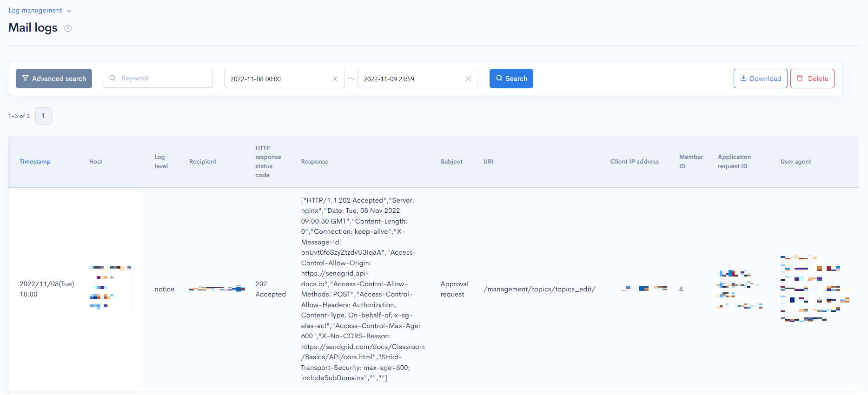Sort by Timestamp column header
The image size is (868, 395).
[x=35, y=162]
